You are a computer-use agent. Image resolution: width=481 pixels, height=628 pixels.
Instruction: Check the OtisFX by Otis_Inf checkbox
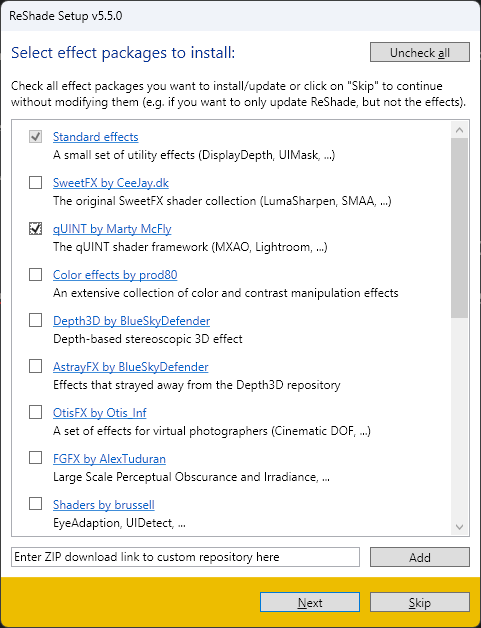pos(36,412)
